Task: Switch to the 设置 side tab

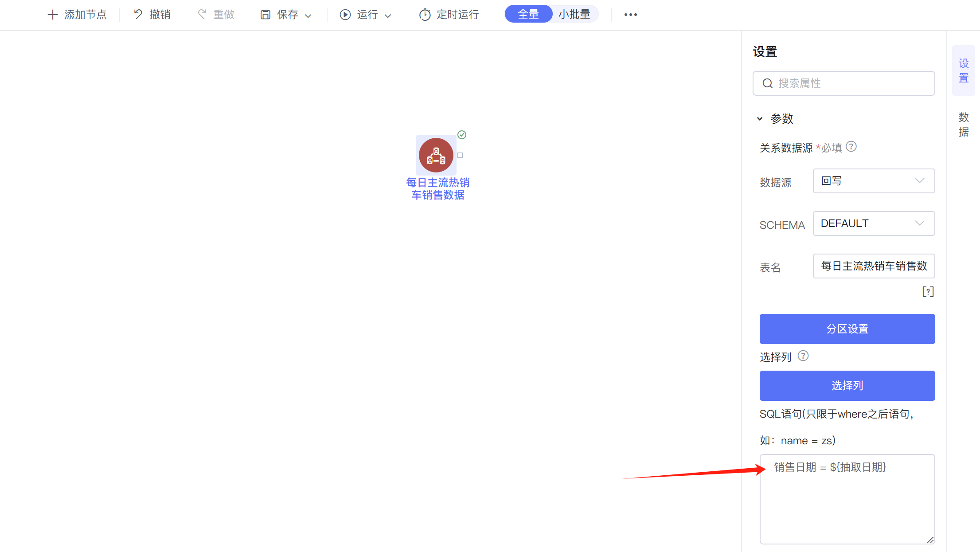Action: 964,70
